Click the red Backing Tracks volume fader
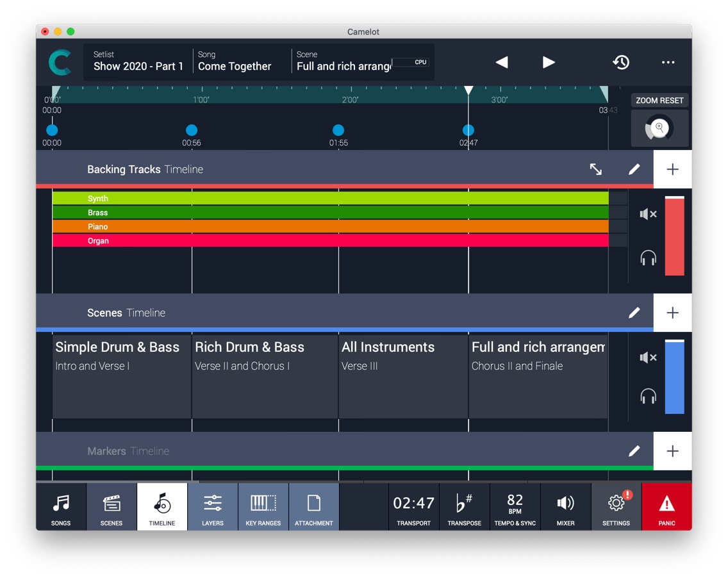728x578 pixels. click(x=674, y=236)
